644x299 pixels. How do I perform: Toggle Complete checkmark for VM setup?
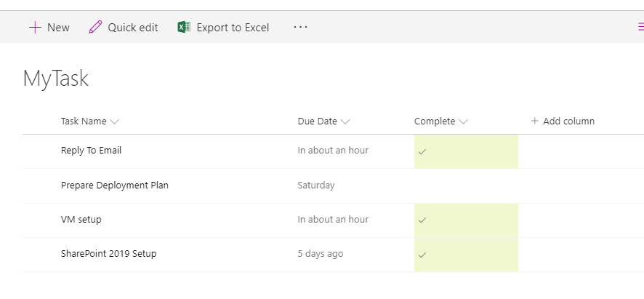pyautogui.click(x=422, y=220)
